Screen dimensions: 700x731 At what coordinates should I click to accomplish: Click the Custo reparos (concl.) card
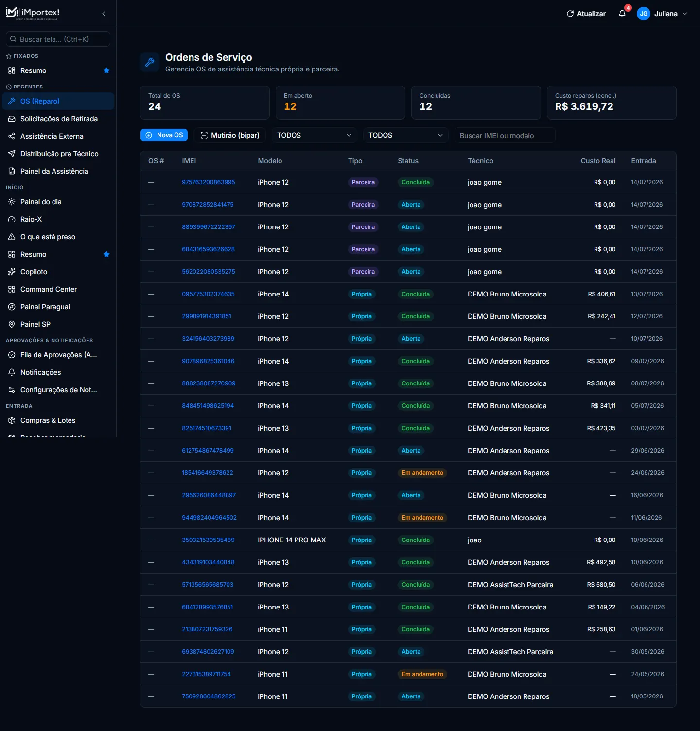point(612,103)
